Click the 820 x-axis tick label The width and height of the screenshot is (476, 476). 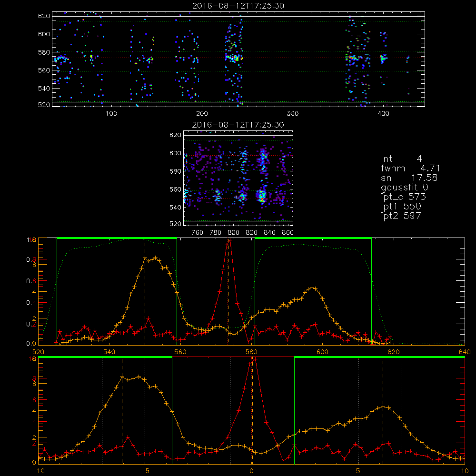252,233
